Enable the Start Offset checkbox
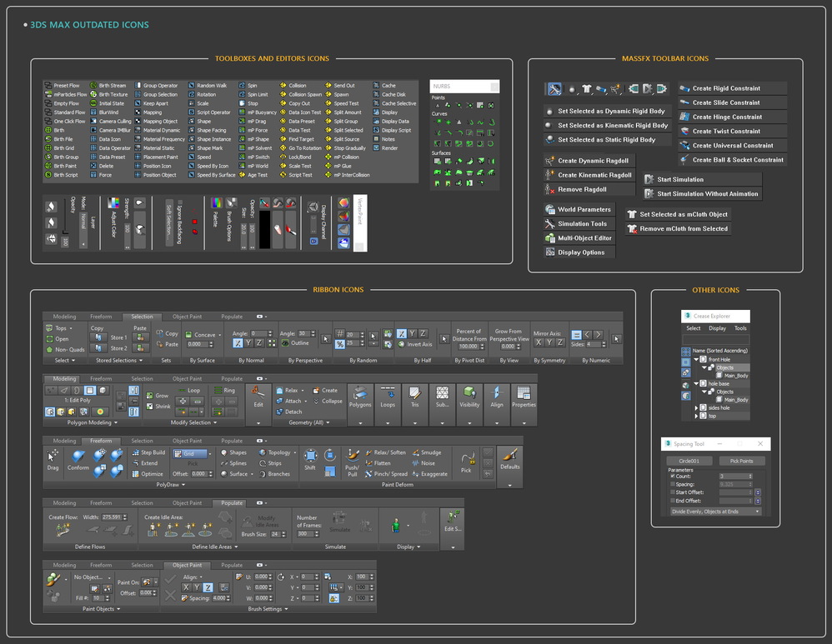 tap(673, 492)
